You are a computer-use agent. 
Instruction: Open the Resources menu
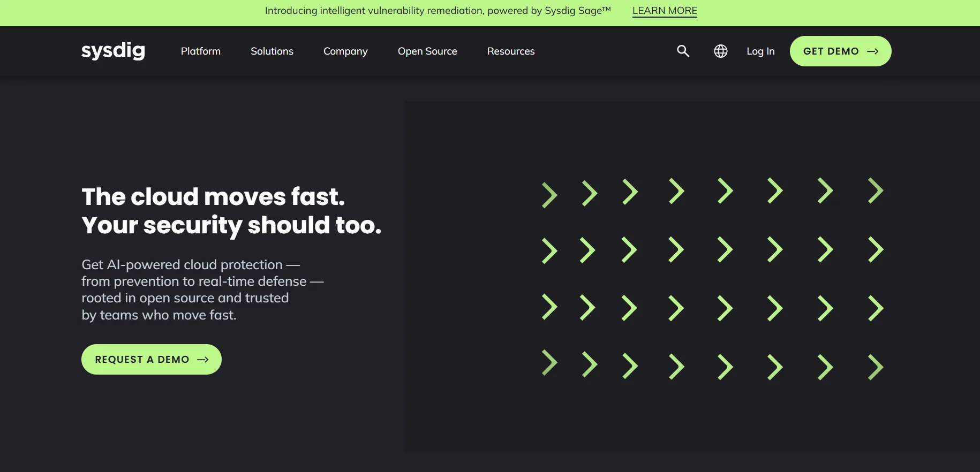[511, 51]
